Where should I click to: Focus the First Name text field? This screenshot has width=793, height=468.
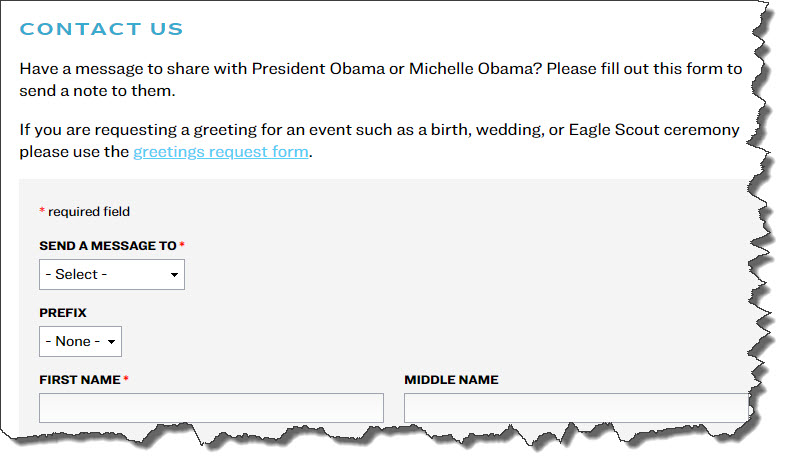(211, 408)
